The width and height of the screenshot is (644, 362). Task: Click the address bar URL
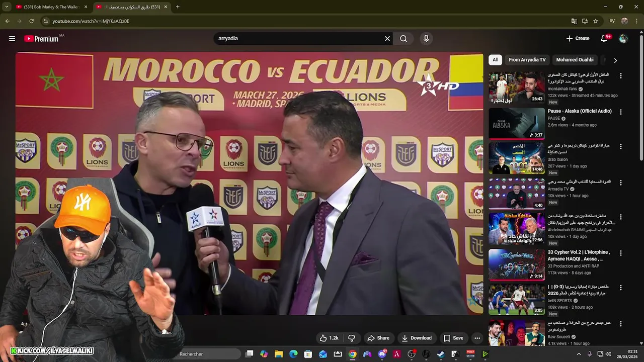coord(91,21)
